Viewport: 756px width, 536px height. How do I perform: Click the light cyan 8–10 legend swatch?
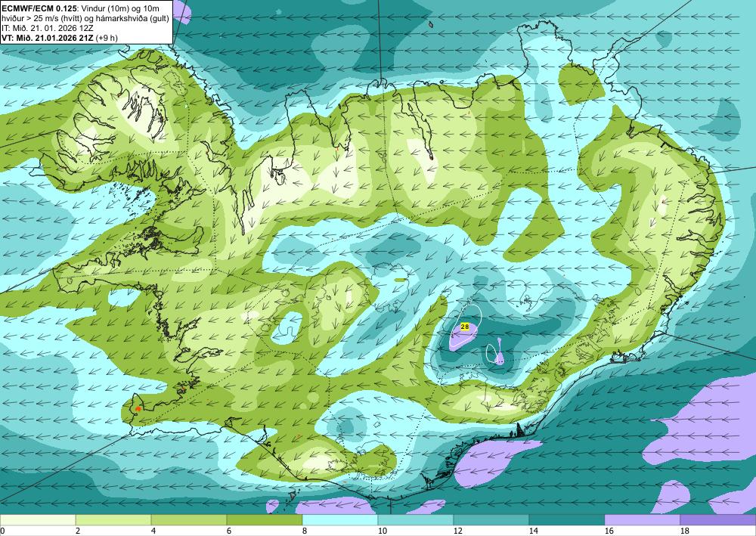(340, 519)
